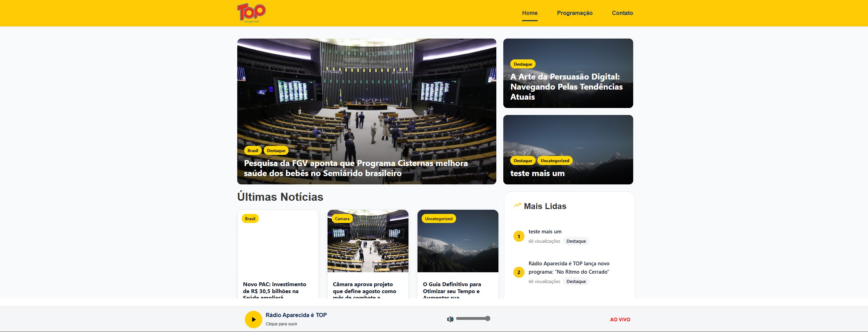Viewport: 868px width, 332px height.
Task: Switch to the Home tab
Action: [529, 13]
